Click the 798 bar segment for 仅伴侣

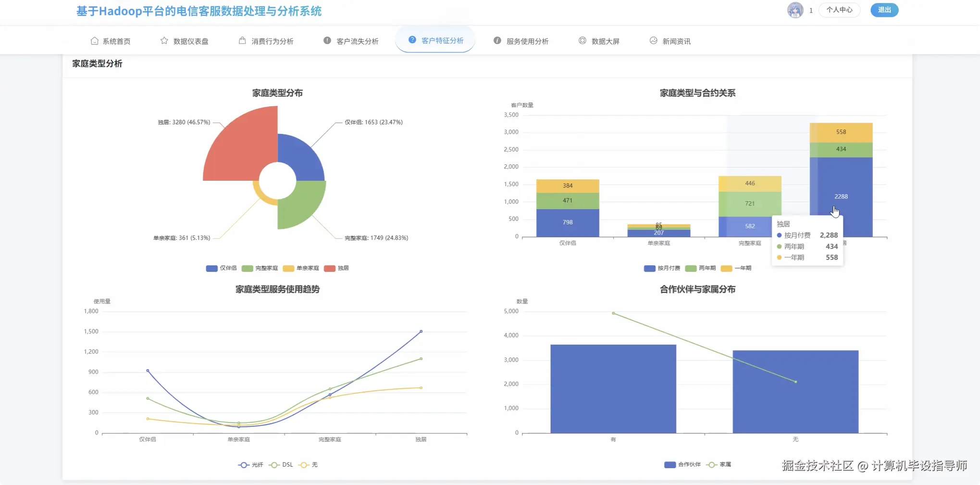(x=568, y=223)
